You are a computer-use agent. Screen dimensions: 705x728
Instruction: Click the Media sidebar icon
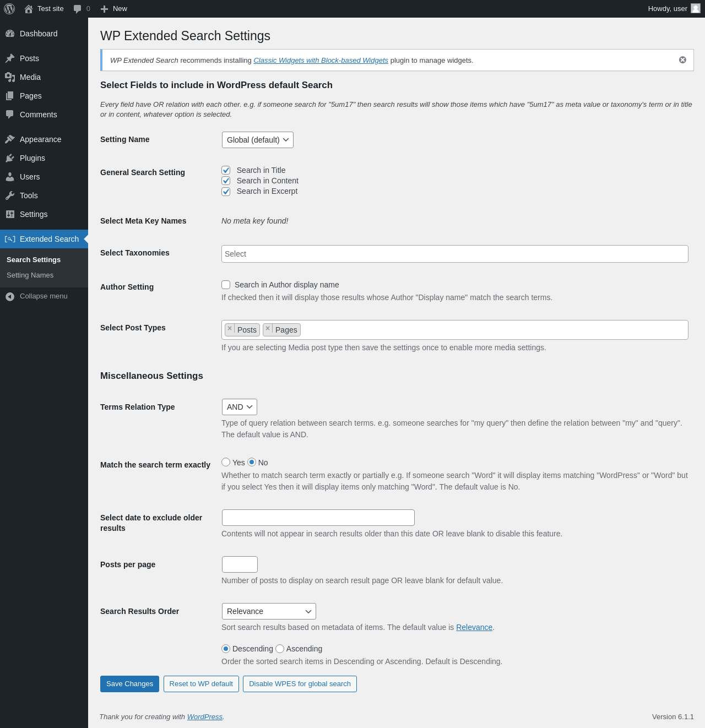point(10,77)
